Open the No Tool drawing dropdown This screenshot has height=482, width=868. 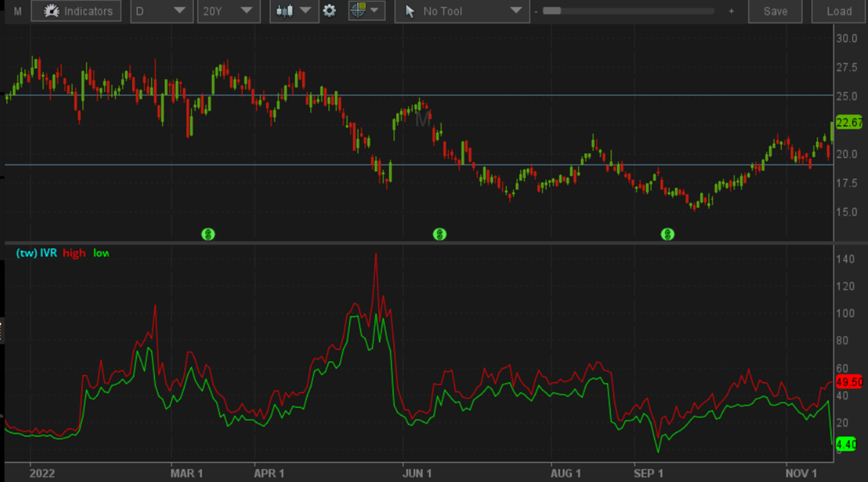point(462,11)
